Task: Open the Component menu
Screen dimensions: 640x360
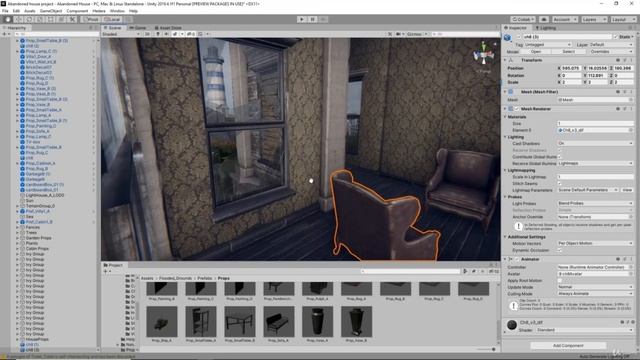Action: click(77, 11)
